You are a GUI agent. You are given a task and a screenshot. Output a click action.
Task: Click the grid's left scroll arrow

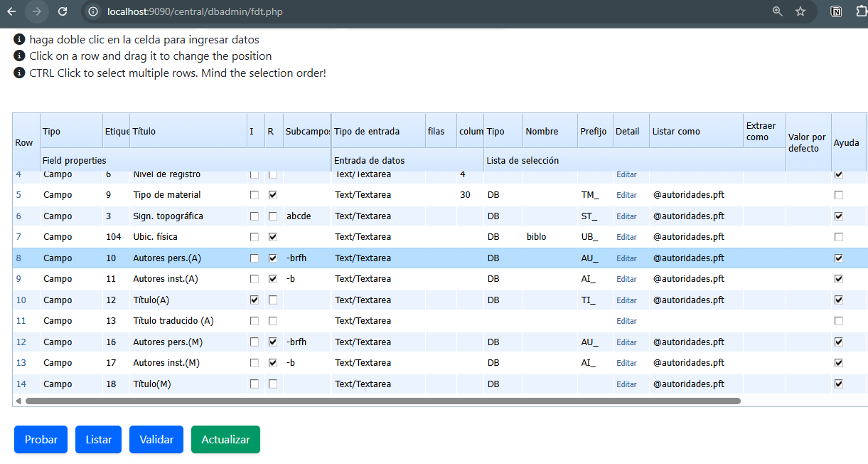[x=18, y=401]
